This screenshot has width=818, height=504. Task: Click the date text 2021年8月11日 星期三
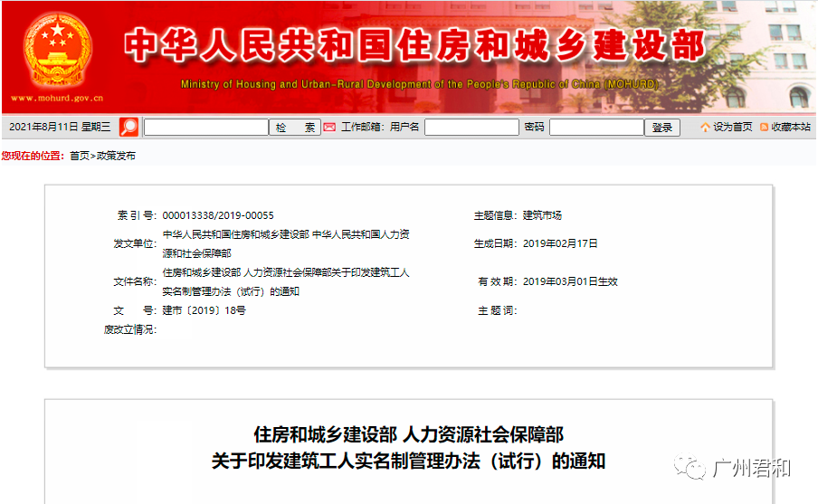[60, 127]
